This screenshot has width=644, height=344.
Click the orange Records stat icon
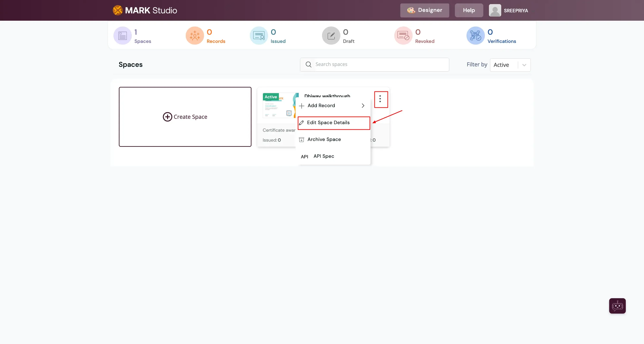(195, 36)
